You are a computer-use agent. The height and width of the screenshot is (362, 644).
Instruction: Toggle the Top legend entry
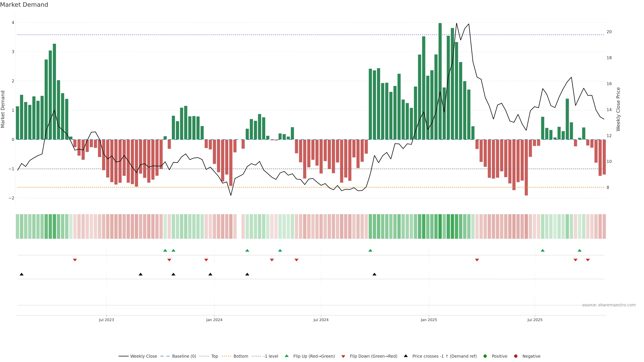tap(214, 356)
